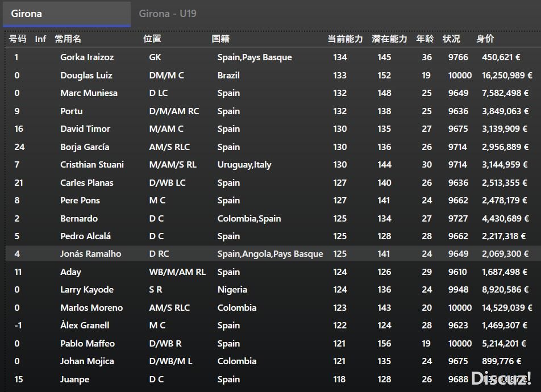Sort by 常用名 column header
The width and height of the screenshot is (541, 392).
[x=68, y=39]
